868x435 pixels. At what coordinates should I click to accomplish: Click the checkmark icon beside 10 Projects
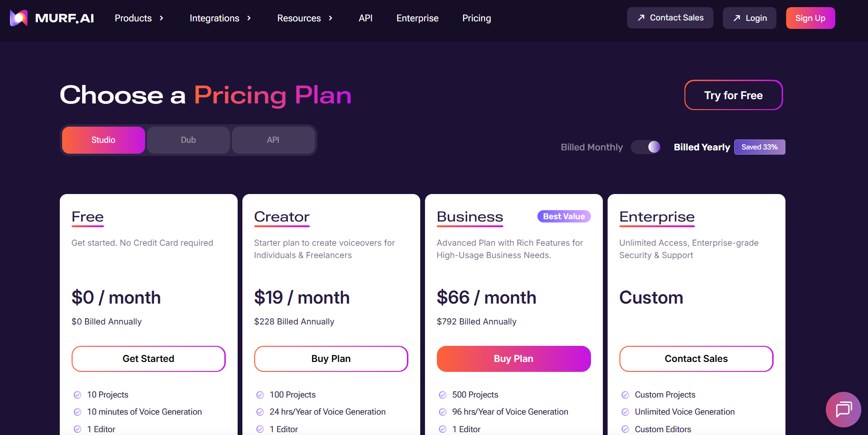point(77,395)
